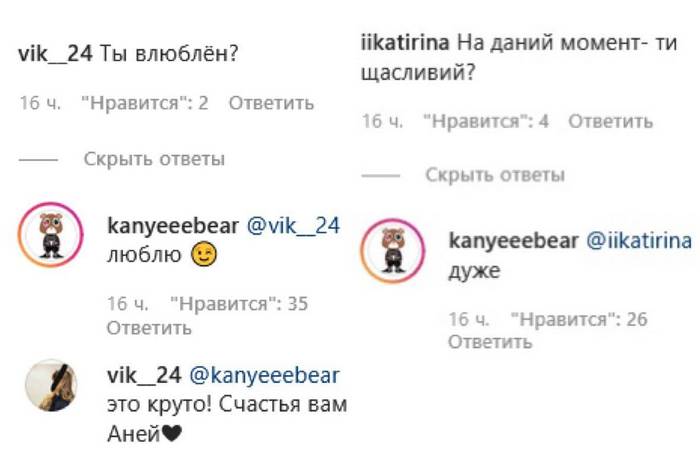
Task: View likes count 26 on дуже reply
Action: [x=579, y=319]
